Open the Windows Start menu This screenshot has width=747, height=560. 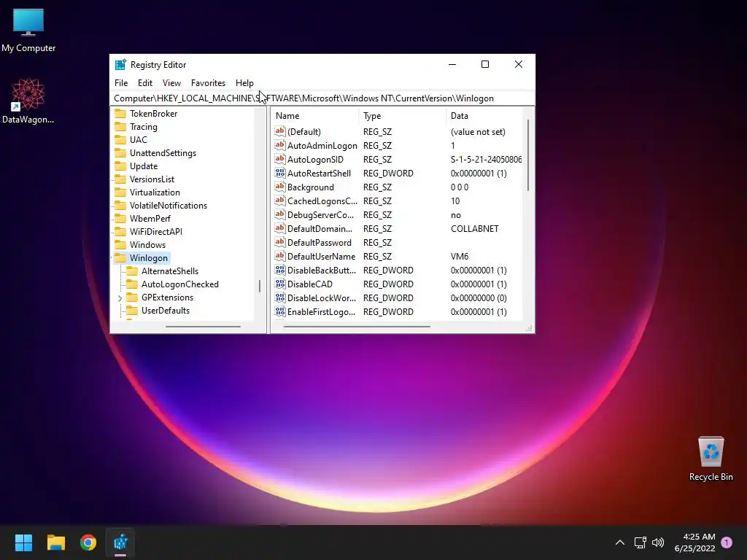pyautogui.click(x=23, y=542)
